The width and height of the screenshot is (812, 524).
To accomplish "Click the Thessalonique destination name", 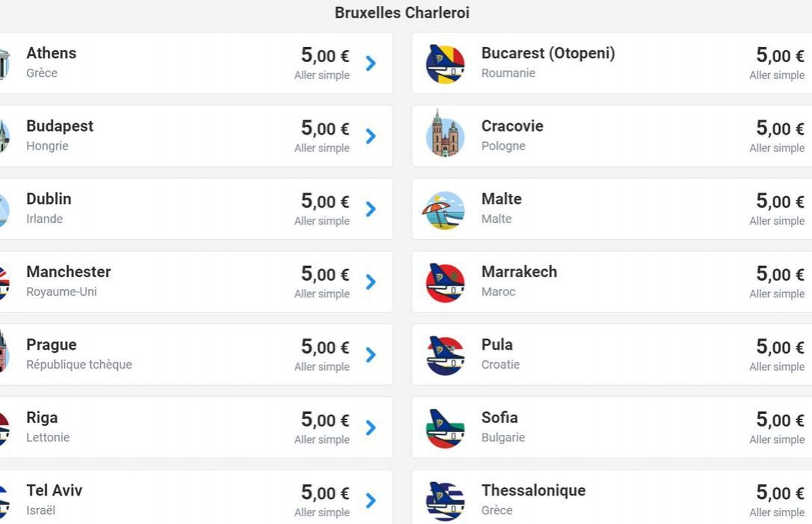I will click(533, 491).
